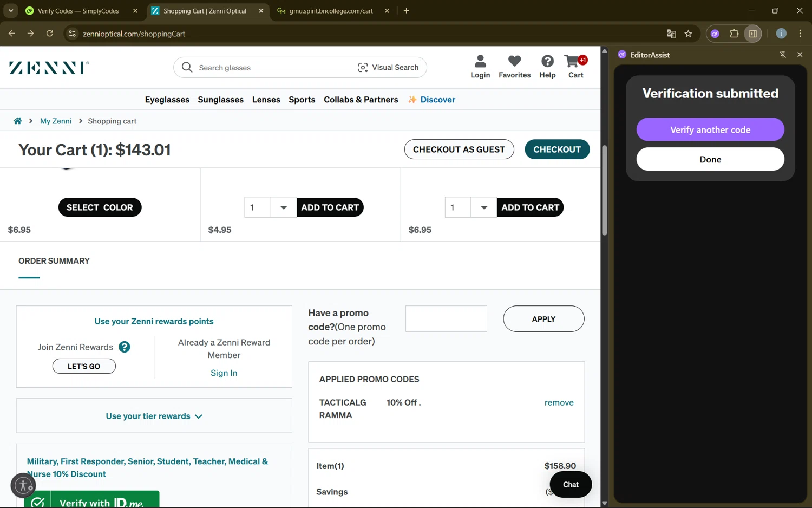Open the Cart icon in the header

coord(575,67)
